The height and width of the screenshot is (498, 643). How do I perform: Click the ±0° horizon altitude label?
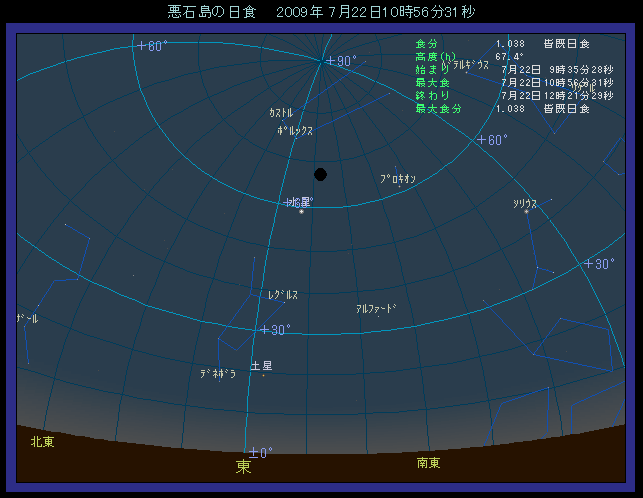coord(260,453)
